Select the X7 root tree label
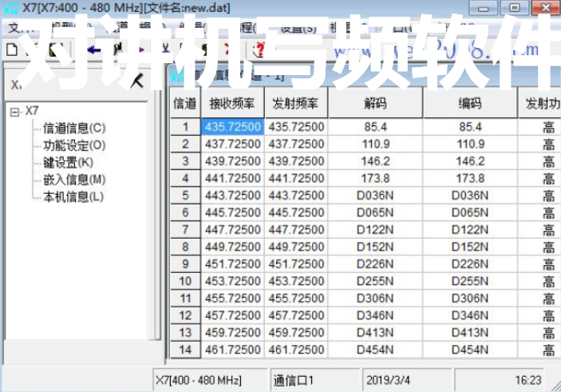Image resolution: width=561 pixels, height=392 pixels. pyautogui.click(x=31, y=111)
